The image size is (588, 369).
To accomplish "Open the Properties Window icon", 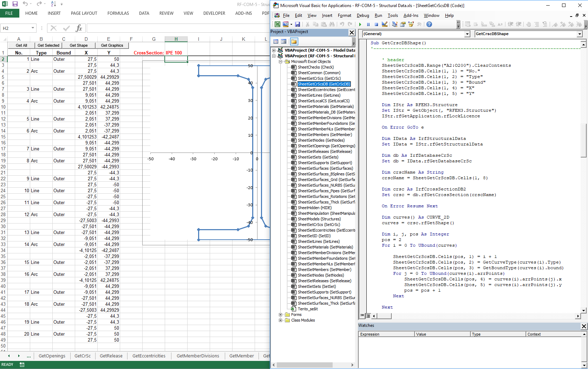I will 403,24.
